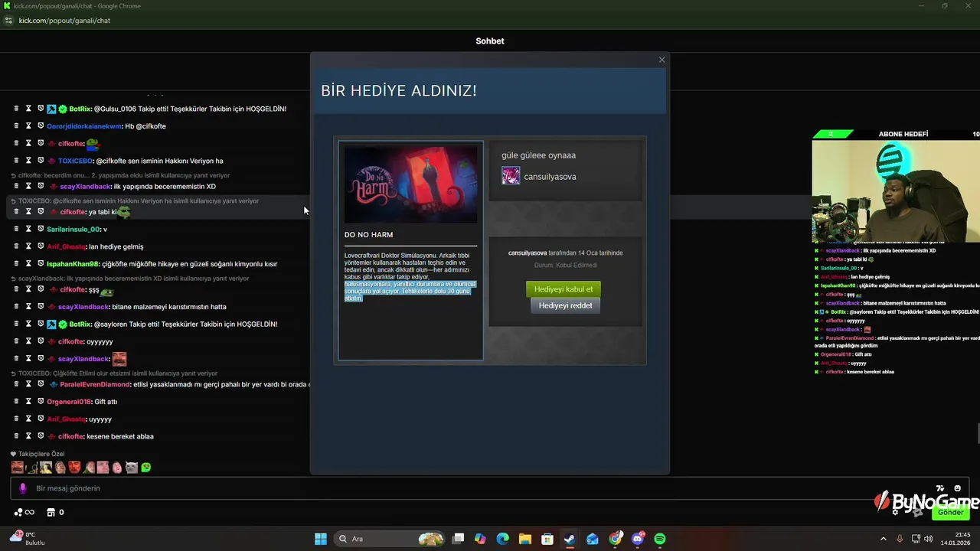980x551 pixels.
Task: Click the reply line cifkofte: becerdim onu
Action: [x=120, y=175]
